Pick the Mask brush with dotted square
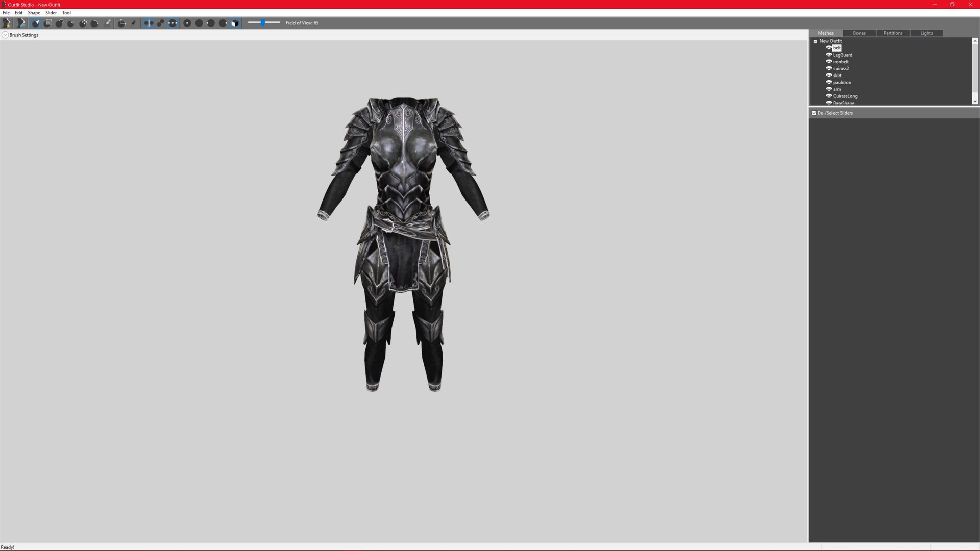Image resolution: width=980 pixels, height=551 pixels. [47, 23]
